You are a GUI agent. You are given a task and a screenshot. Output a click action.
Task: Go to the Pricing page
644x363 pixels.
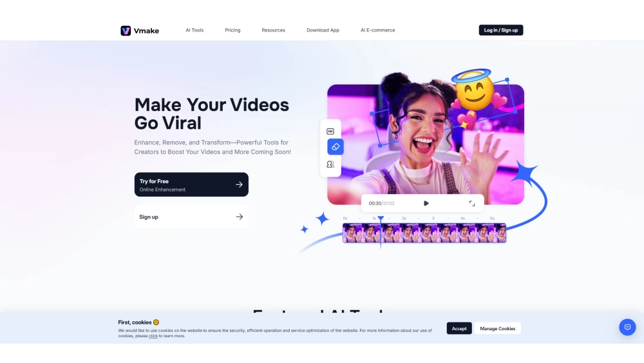tap(232, 30)
